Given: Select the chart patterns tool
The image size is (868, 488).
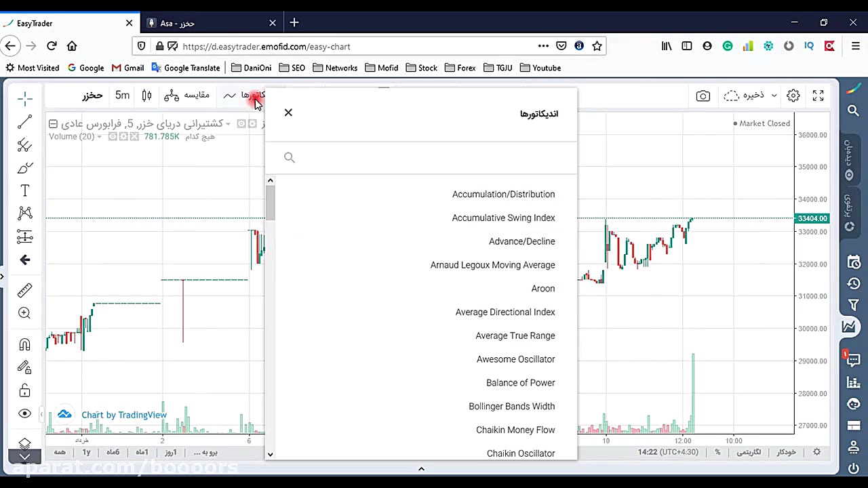Looking at the screenshot, I should point(25,213).
